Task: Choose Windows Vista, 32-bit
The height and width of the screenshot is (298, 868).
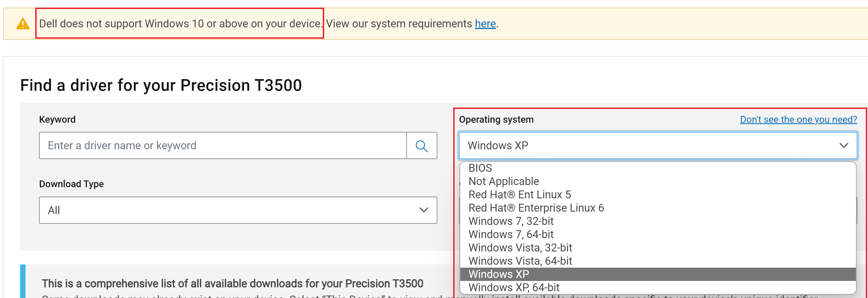Action: point(658,248)
